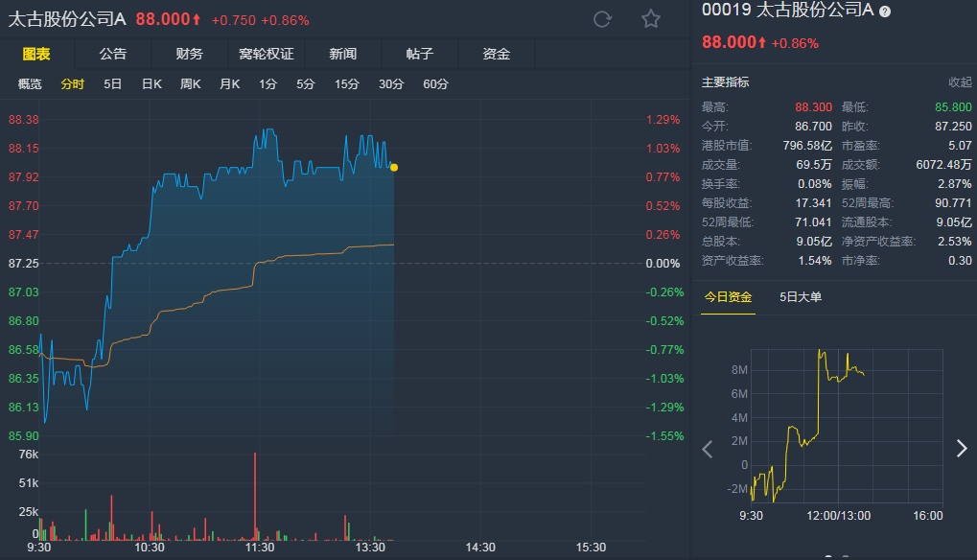Click the 概览 overview button
The image size is (977, 560).
pos(31,84)
